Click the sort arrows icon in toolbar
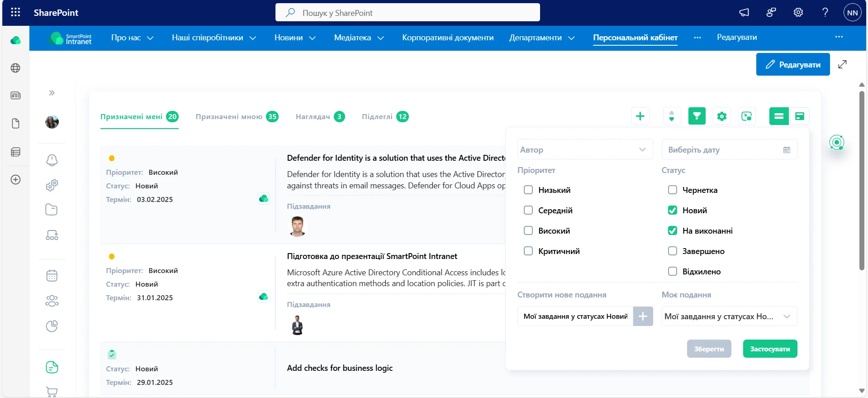The image size is (868, 398). click(x=672, y=116)
